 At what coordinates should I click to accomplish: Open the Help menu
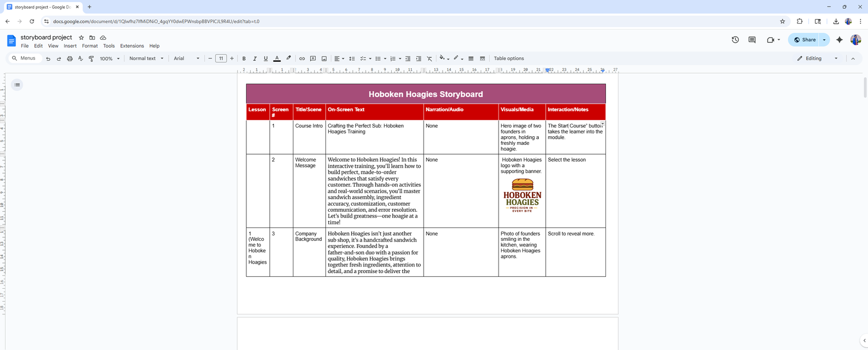point(155,46)
